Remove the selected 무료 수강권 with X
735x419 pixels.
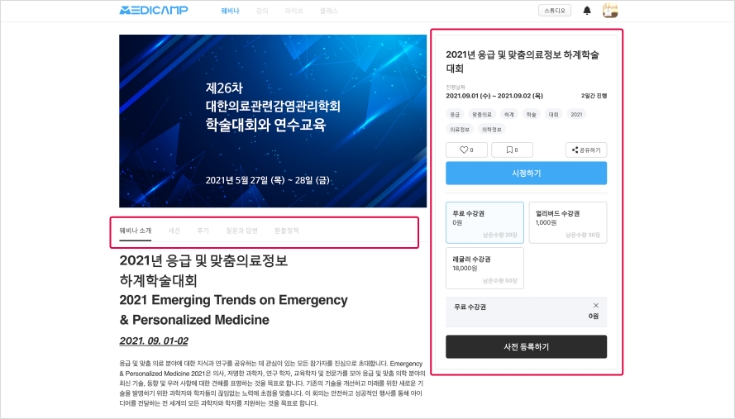596,306
